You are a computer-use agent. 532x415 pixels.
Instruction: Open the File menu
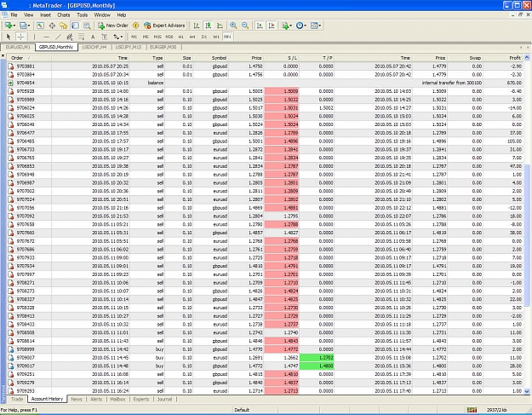(14, 15)
